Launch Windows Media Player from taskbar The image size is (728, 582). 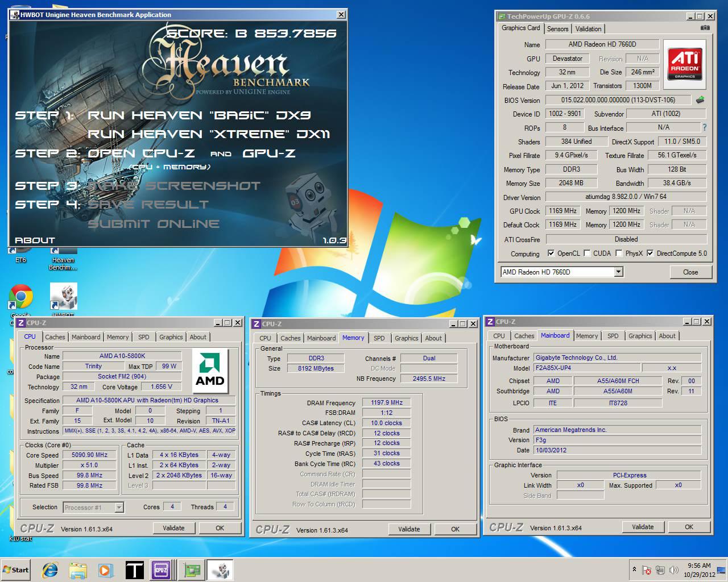click(105, 570)
